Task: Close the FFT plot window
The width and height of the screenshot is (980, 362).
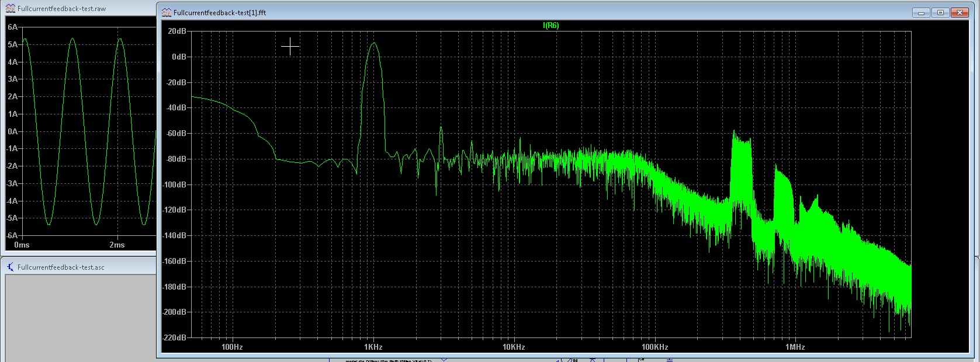Action: pos(960,12)
